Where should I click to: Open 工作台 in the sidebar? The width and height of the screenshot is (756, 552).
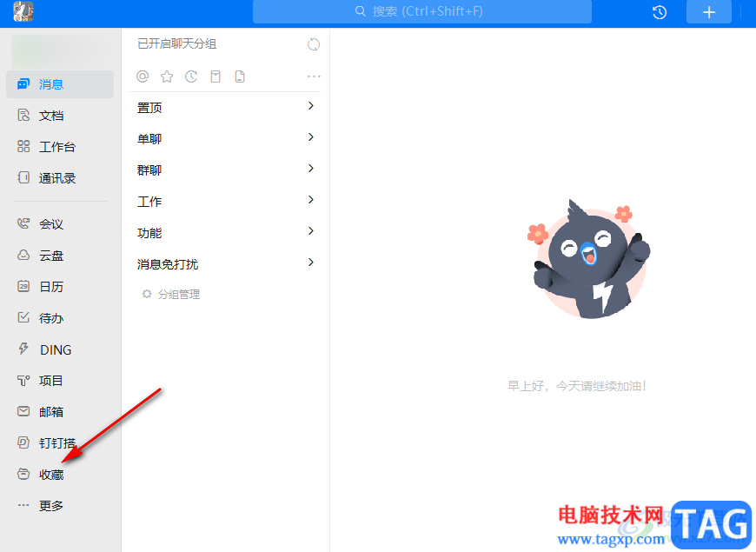tap(60, 147)
